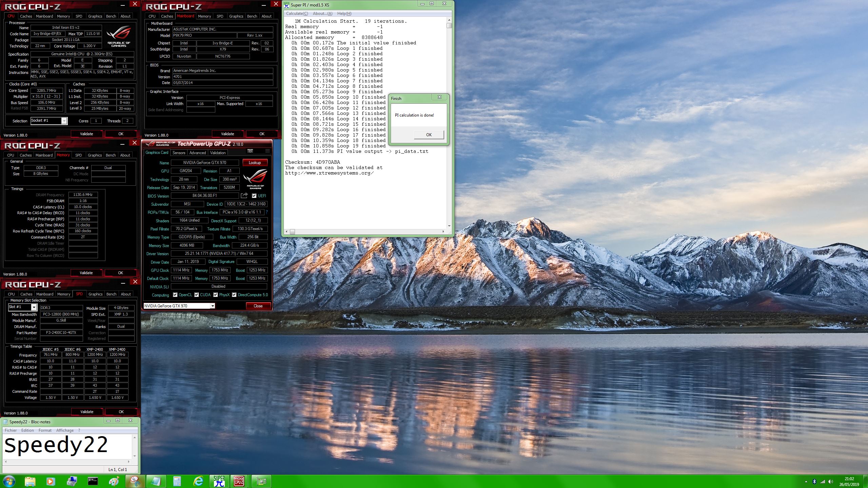Click Validate in Memory CPU-Z window
This screenshot has width=868, height=488.
pos(86,273)
